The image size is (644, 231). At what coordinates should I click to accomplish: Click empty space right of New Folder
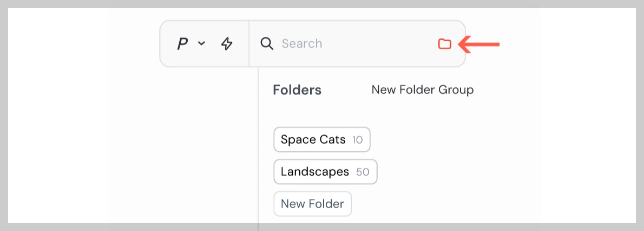(x=433, y=204)
